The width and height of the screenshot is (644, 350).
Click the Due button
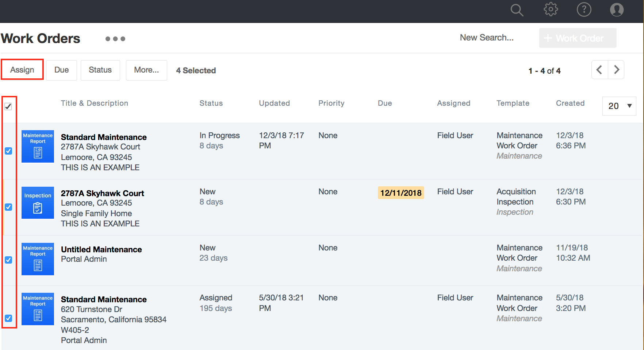coord(61,70)
